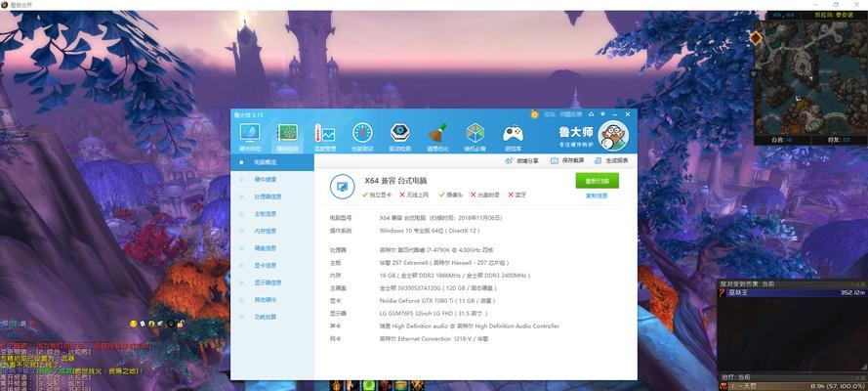Click the 天罚 8.9k healing meter row
This screenshot has width=868, height=391.
[x=792, y=386]
